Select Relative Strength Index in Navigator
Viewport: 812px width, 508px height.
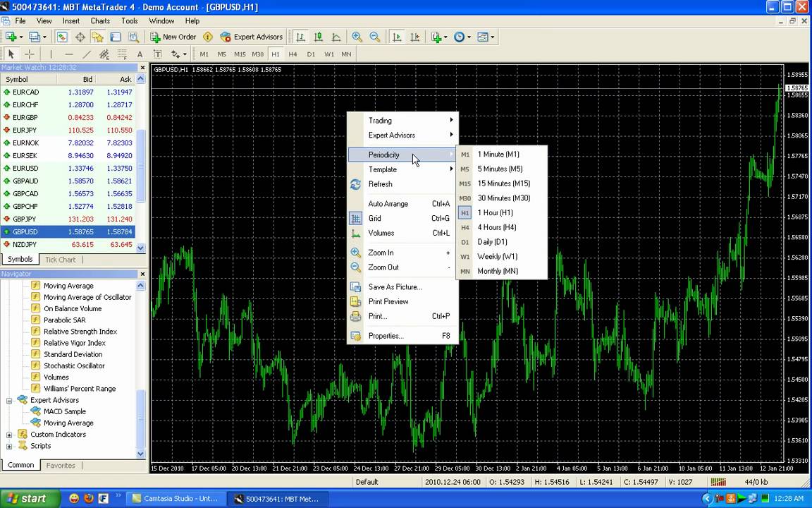click(80, 332)
